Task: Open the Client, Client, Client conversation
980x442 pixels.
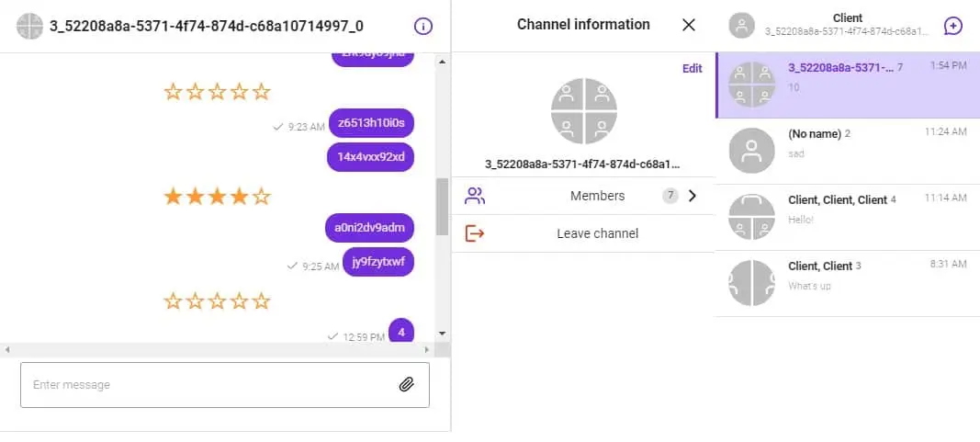Action: [x=847, y=217]
